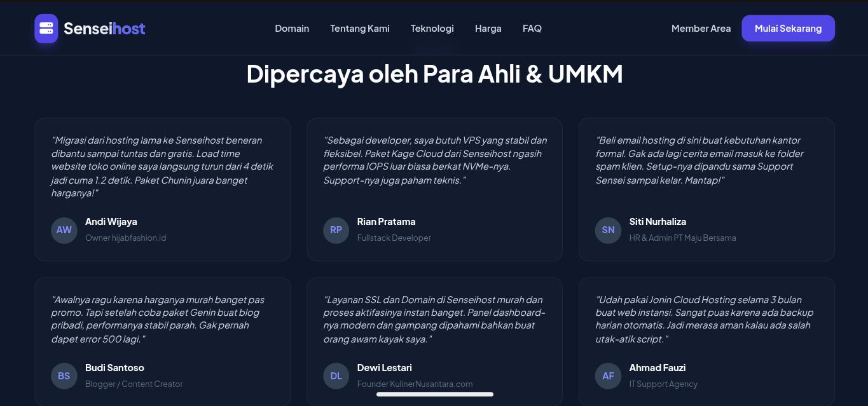Image resolution: width=868 pixels, height=406 pixels.
Task: Click the Senseihost server logo icon
Action: [x=46, y=29]
